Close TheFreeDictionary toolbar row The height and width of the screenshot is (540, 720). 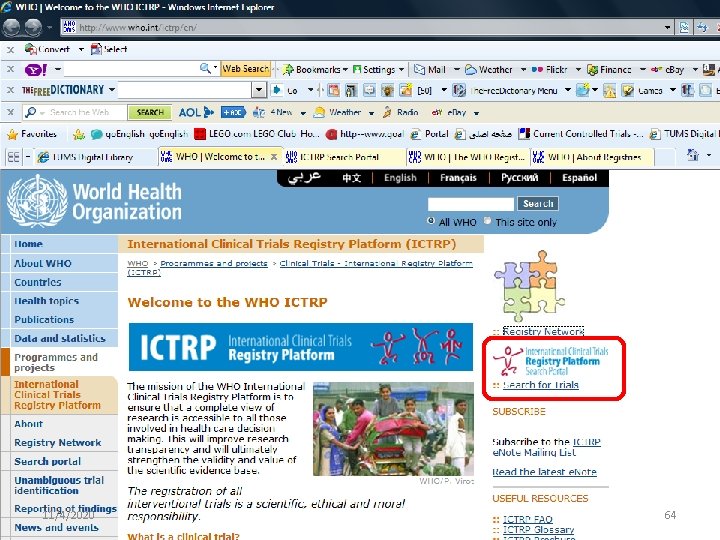tap(11, 90)
